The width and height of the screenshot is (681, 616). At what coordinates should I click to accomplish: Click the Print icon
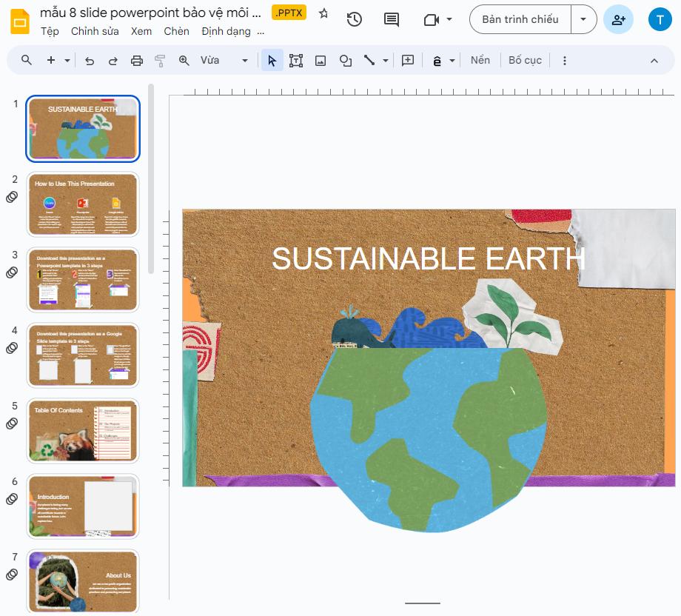136,60
